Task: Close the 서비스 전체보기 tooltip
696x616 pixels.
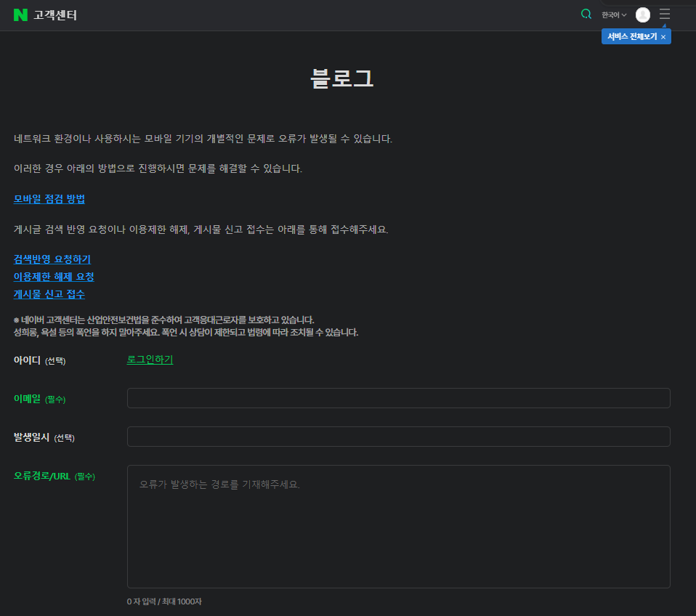Action: pos(663,37)
